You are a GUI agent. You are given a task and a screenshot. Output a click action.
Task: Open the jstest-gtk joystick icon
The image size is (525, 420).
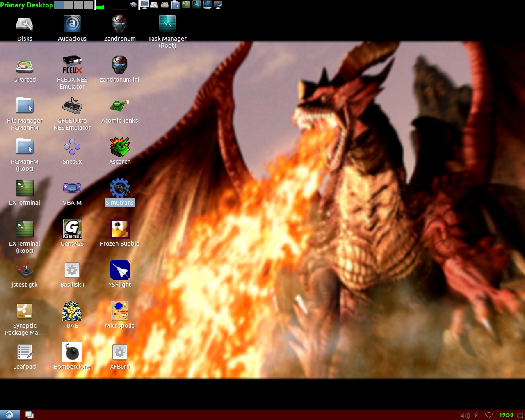click(25, 270)
